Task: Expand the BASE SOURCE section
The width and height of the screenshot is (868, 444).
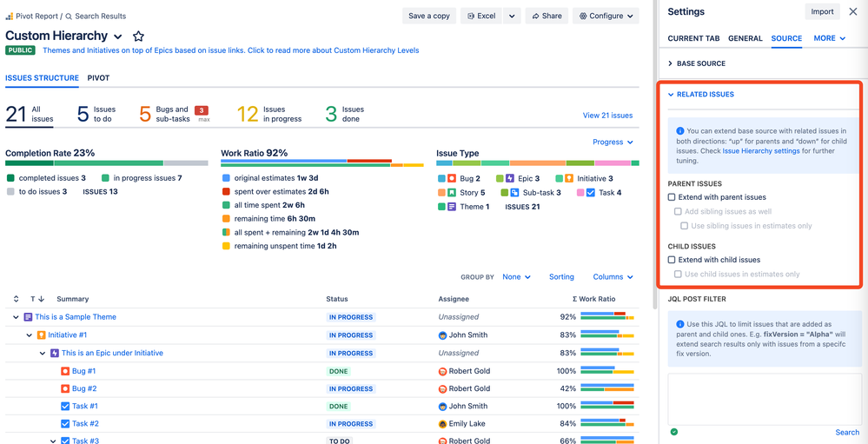Action: pyautogui.click(x=697, y=63)
